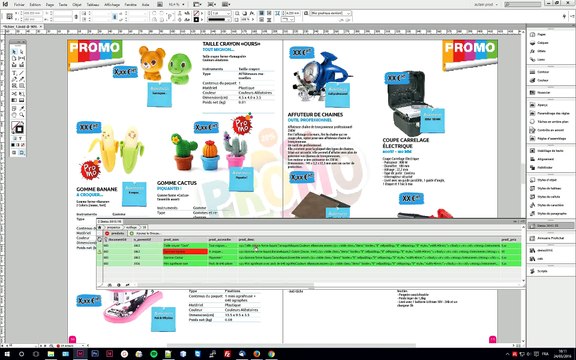Viewport: 576px width, 360px height.
Task: Open the screen mode dropdown in menu bar
Action: (212, 5)
